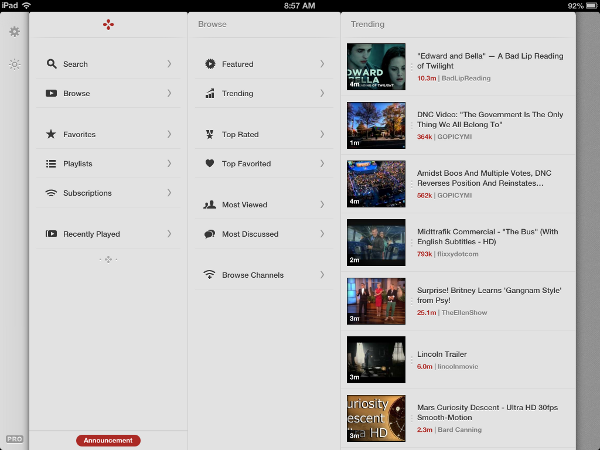Tap the Top Favorited heart icon

click(x=210, y=163)
